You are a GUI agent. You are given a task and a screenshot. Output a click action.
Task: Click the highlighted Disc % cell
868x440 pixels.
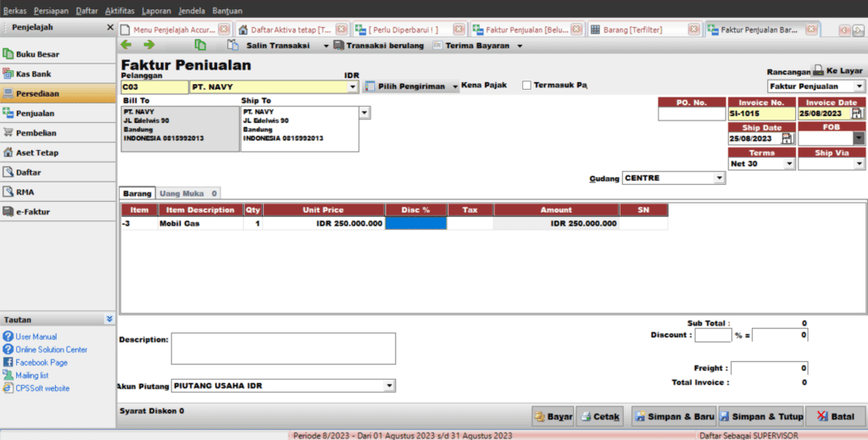[415, 224]
